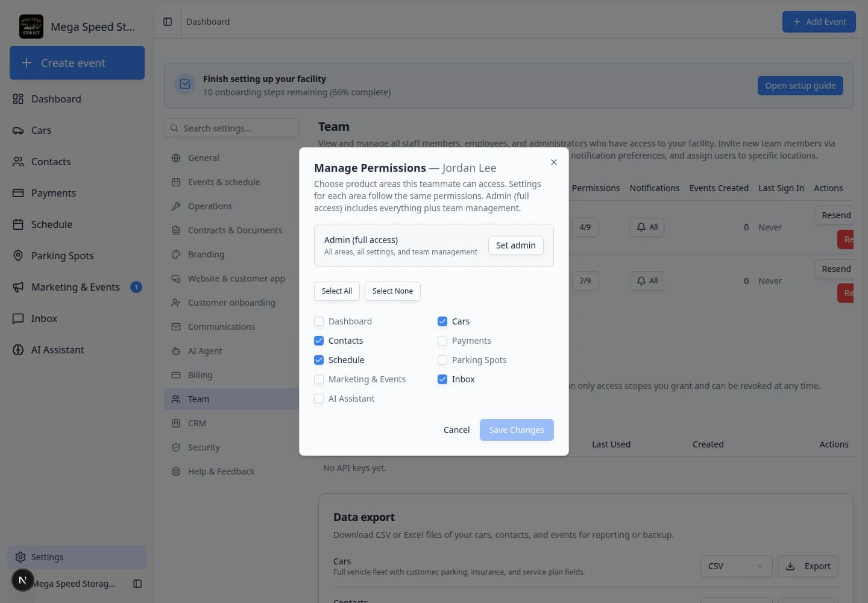Click the Dashboard sidebar icon
868x603 pixels.
point(18,99)
